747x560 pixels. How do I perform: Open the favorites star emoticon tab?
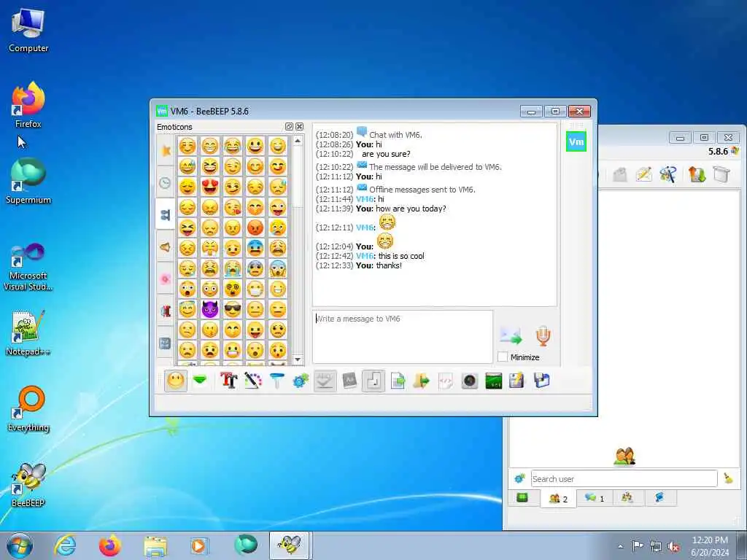[x=166, y=151]
